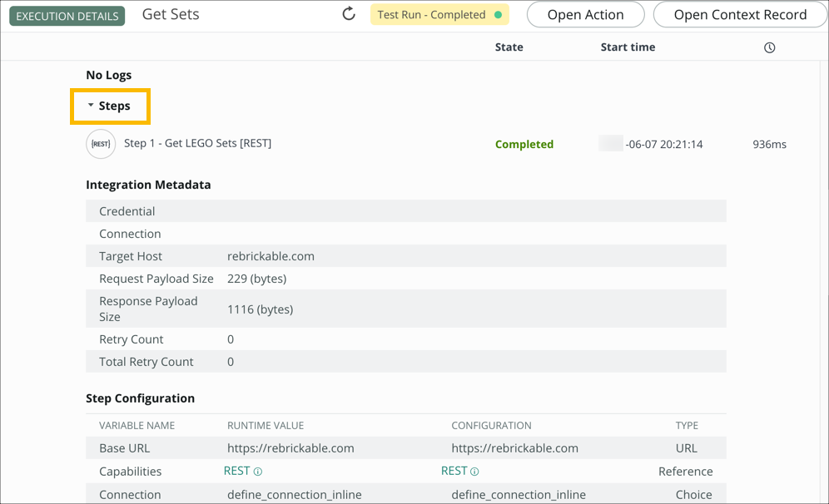Screen dimensions: 829x504
Task: Click the State column header
Action: 509,47
